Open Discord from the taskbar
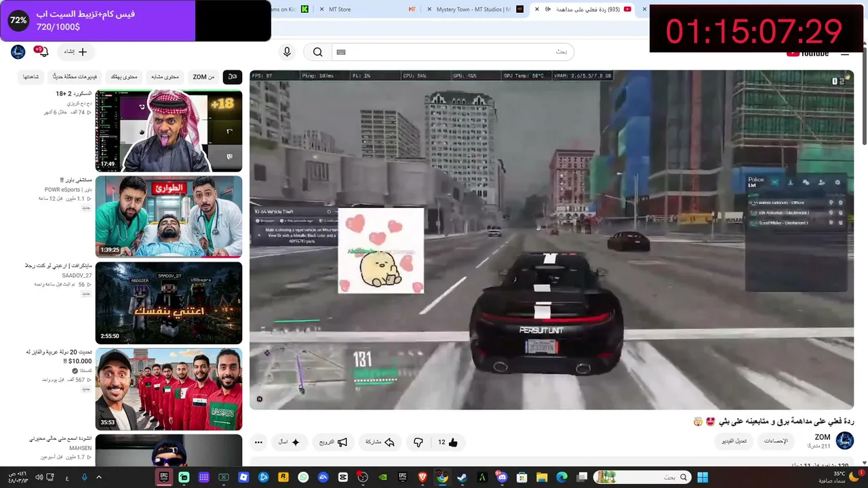This screenshot has height=488, width=868. [x=502, y=477]
